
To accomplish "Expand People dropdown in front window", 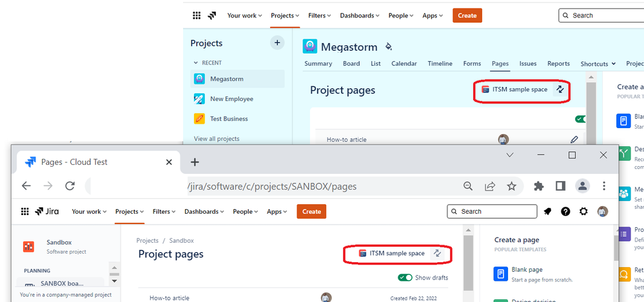I will [x=245, y=212].
